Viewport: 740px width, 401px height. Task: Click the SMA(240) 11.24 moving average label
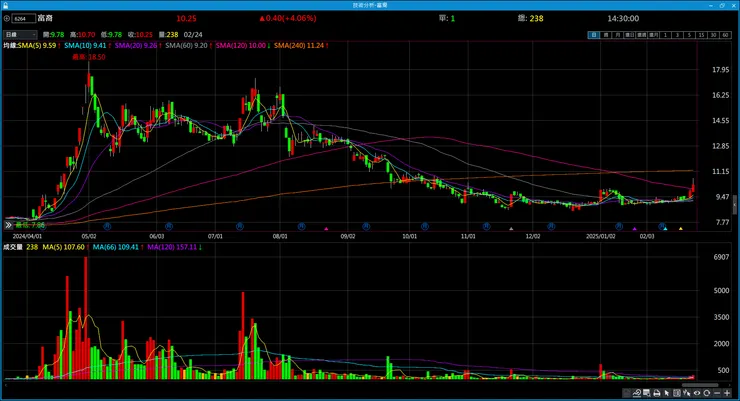click(x=301, y=46)
